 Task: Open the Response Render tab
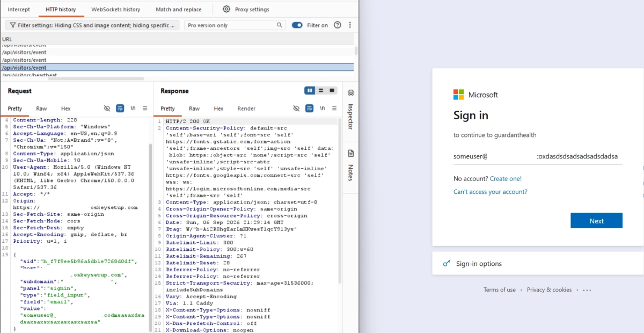(246, 108)
